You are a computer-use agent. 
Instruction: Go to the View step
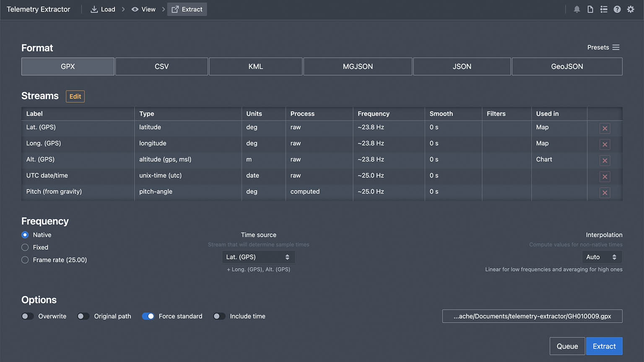click(x=143, y=9)
